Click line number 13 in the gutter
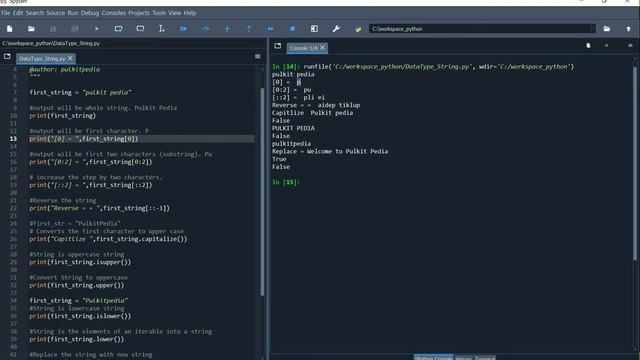Screen dimensions: 640x360 tap(13, 139)
